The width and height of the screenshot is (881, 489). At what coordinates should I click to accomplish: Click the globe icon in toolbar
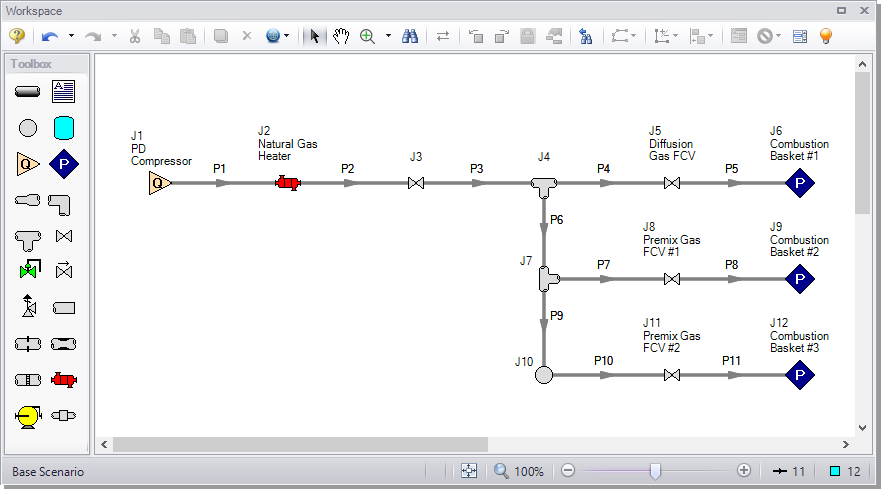(273, 37)
